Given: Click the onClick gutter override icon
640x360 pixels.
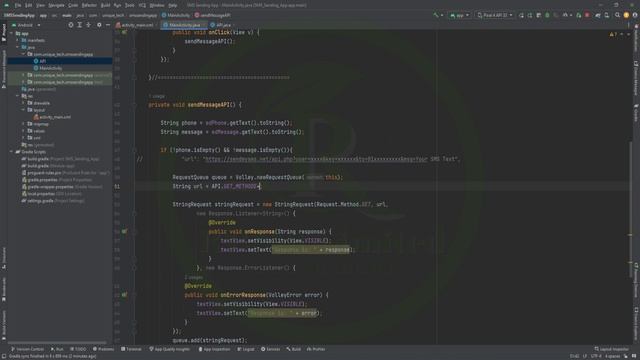Looking at the screenshot, I should (124, 32).
